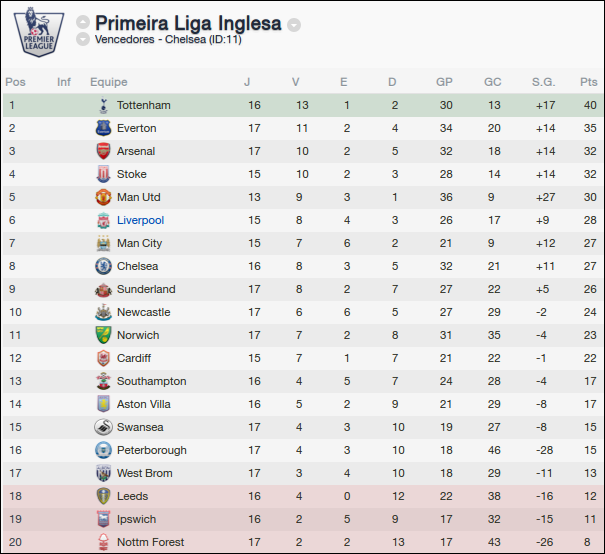Viewport: 605px width, 554px height.
Task: Click the Man Utd club badge
Action: pyautogui.click(x=103, y=197)
